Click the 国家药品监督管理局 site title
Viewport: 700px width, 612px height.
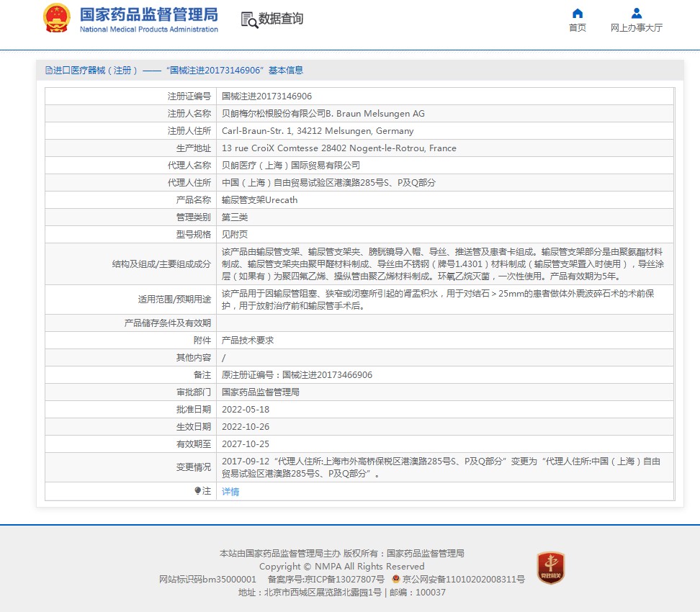148,14
